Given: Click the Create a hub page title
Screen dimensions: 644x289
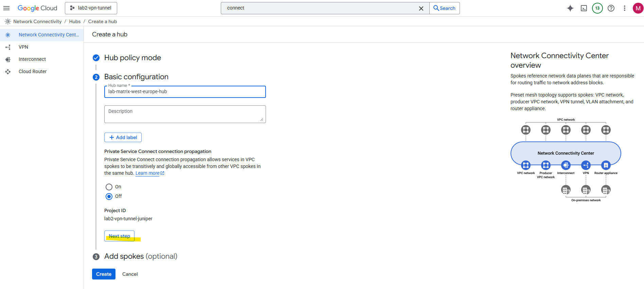Looking at the screenshot, I should [x=110, y=34].
